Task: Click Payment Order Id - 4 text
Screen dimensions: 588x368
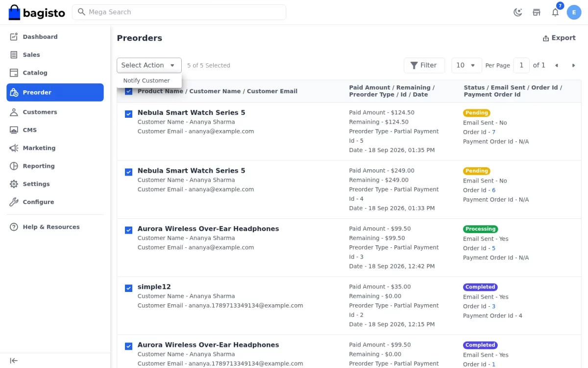Action: click(492, 316)
